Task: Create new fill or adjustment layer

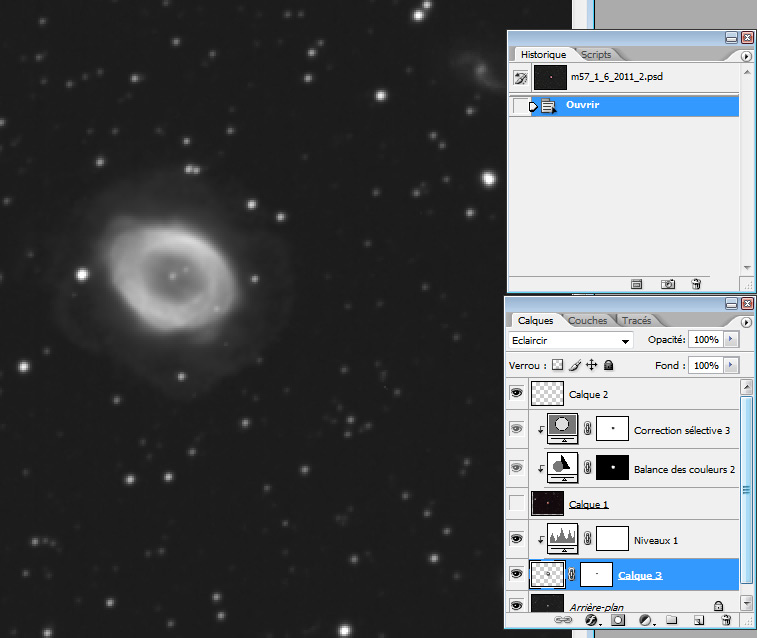Action: point(645,620)
